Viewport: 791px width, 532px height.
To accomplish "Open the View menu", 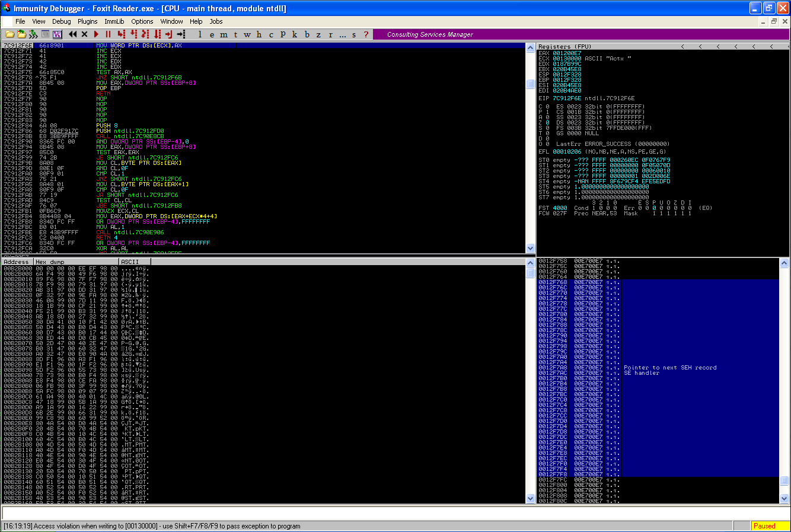I will [39, 21].
